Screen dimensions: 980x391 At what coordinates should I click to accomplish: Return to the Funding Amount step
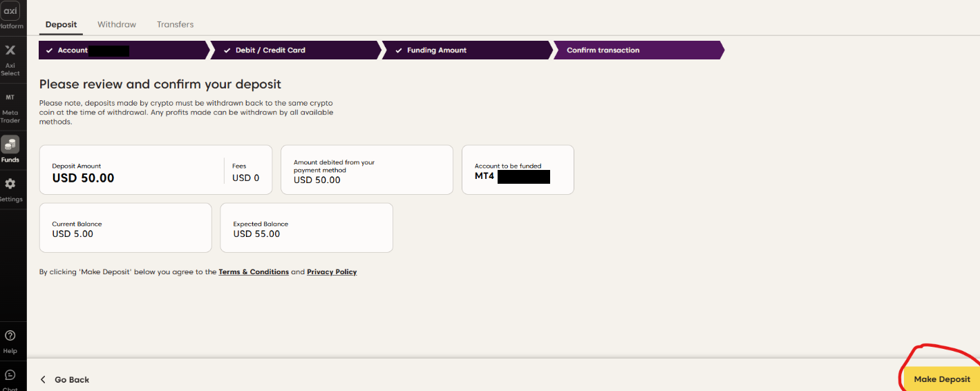point(467,50)
